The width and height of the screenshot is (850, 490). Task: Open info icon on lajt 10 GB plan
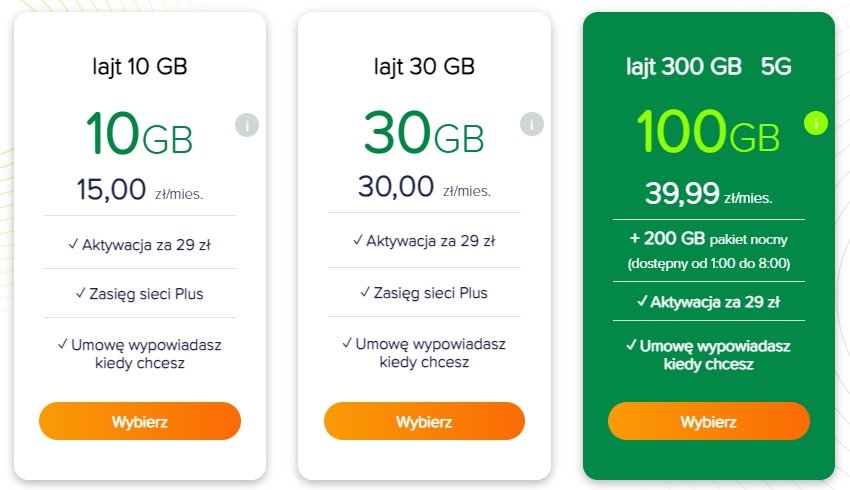[x=247, y=125]
